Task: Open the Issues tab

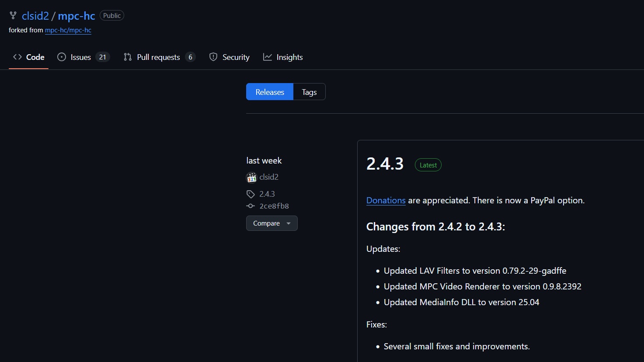Action: 84,57
